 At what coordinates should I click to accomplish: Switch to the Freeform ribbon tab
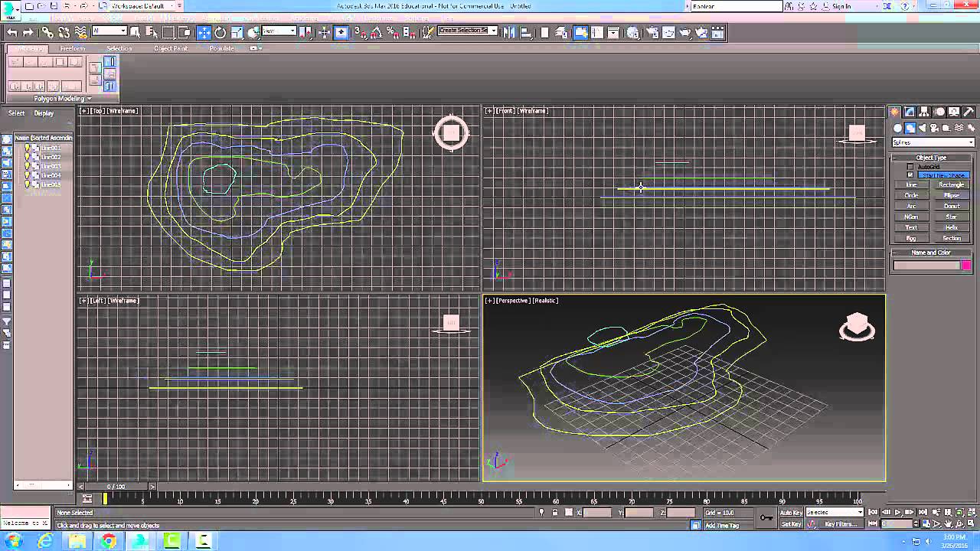point(73,48)
